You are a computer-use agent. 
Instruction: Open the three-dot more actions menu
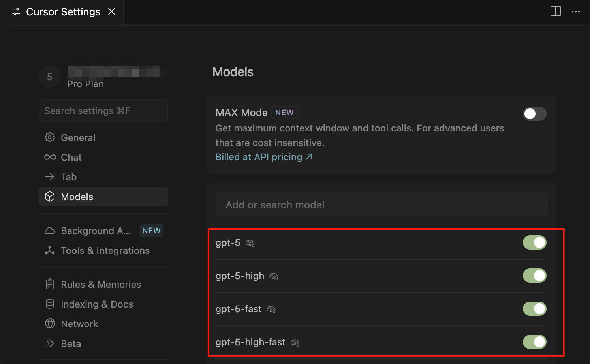point(575,11)
